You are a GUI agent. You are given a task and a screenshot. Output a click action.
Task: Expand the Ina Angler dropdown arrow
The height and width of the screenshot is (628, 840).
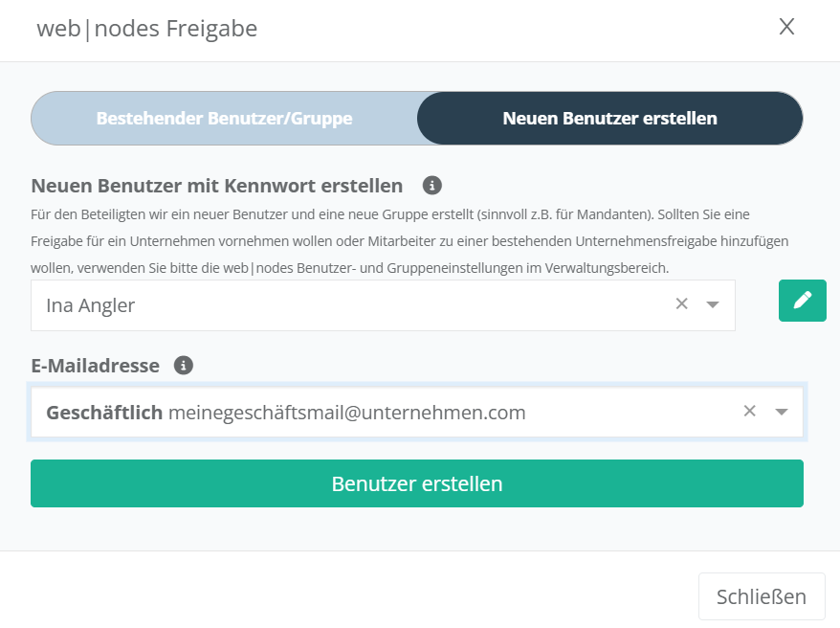pos(713,305)
